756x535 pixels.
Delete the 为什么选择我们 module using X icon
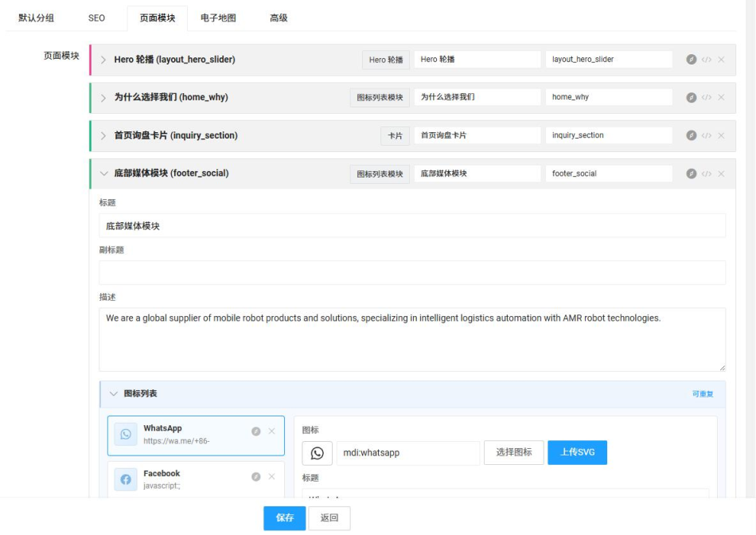721,97
